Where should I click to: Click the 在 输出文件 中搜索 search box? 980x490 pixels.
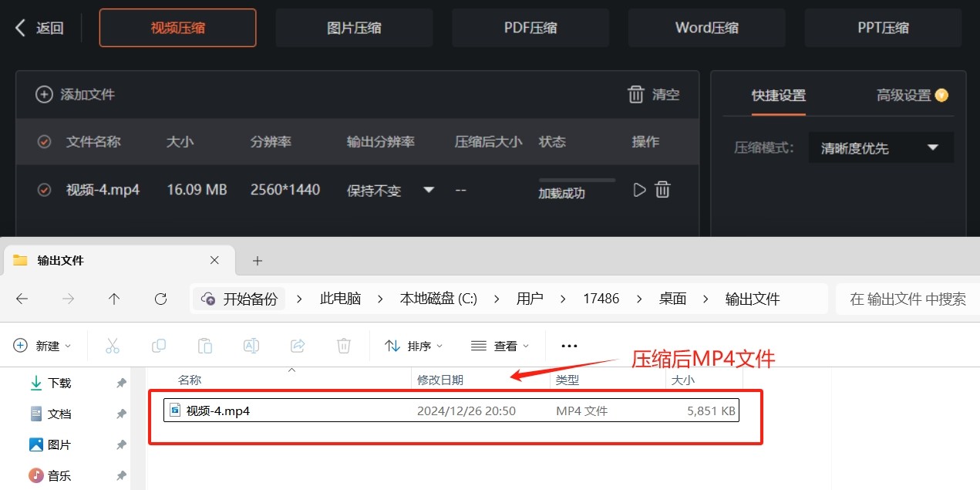point(907,299)
